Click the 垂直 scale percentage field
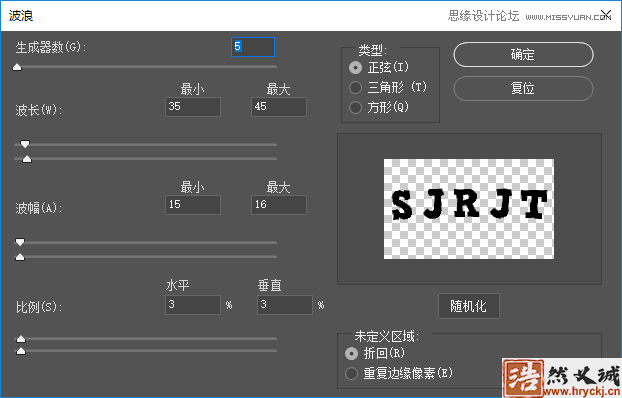Image resolution: width=622 pixels, height=398 pixels. 285,305
